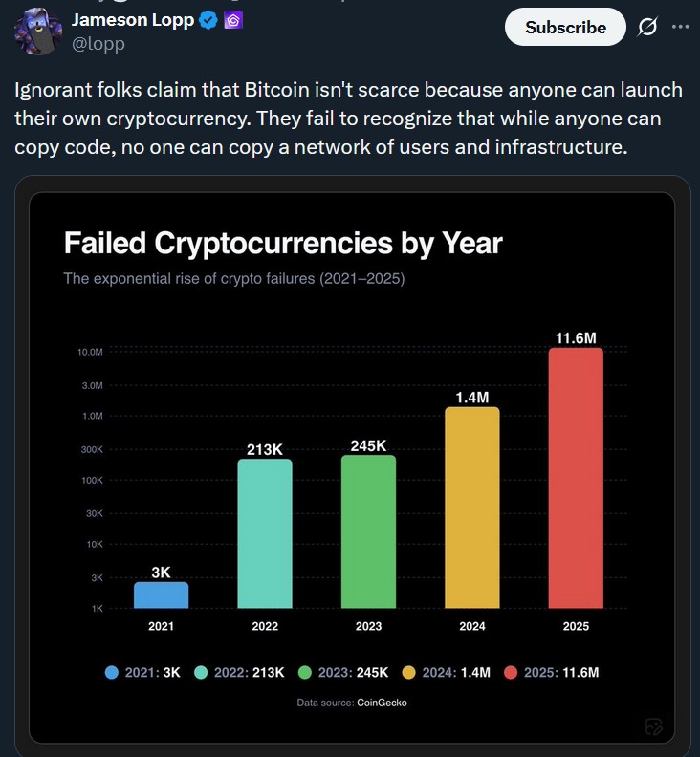The height and width of the screenshot is (757, 700).
Task: Click the blue 2021 legend dot
Action: (111, 672)
